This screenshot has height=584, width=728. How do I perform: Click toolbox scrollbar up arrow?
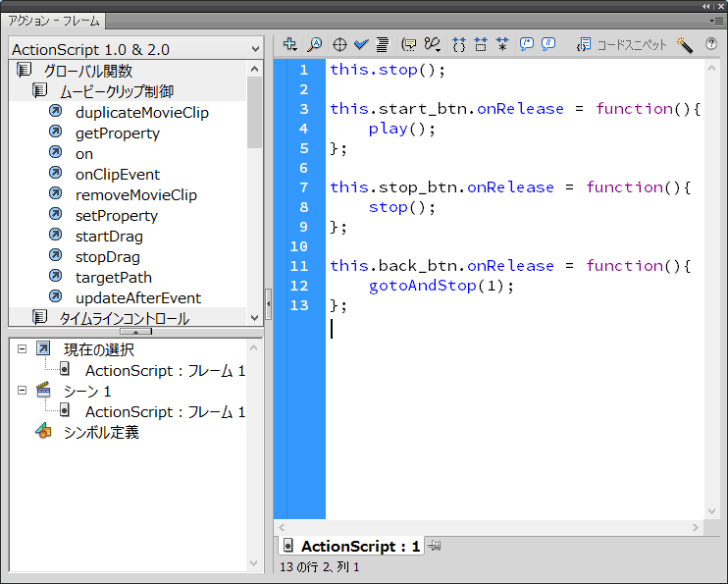click(x=254, y=69)
